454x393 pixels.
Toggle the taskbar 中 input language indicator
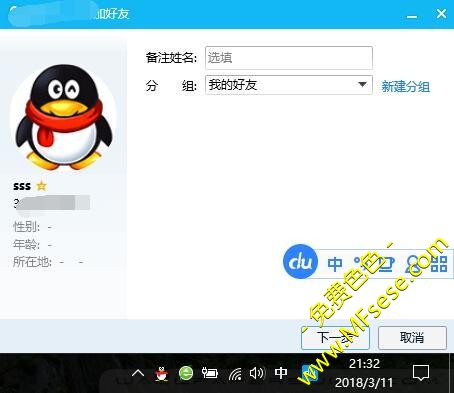[281, 373]
